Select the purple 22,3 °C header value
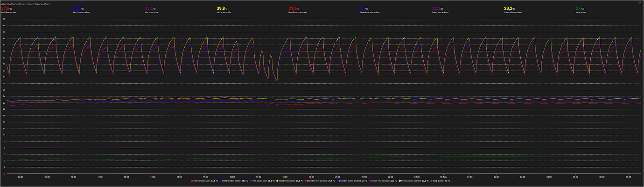Image resolution: width=644 pixels, height=187 pixels. pos(439,8)
